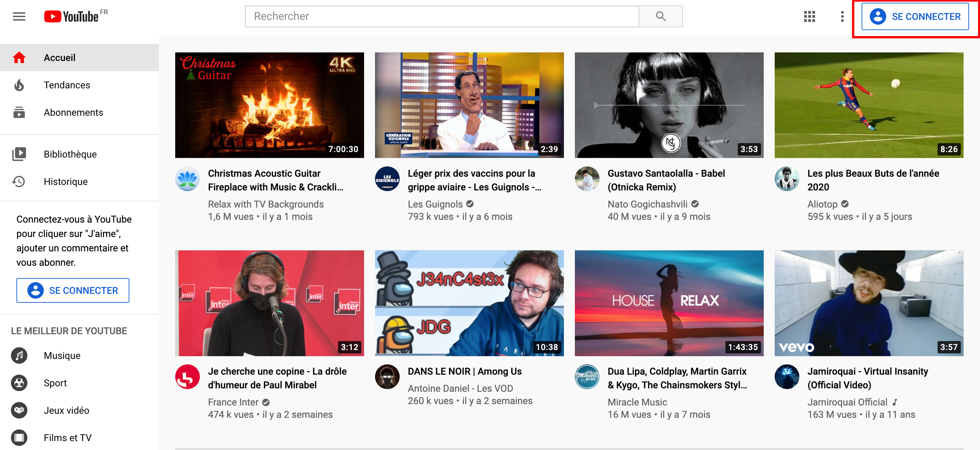Play the Guignols puppet thumbnail
Viewport: 980px width, 450px height.
tap(469, 105)
